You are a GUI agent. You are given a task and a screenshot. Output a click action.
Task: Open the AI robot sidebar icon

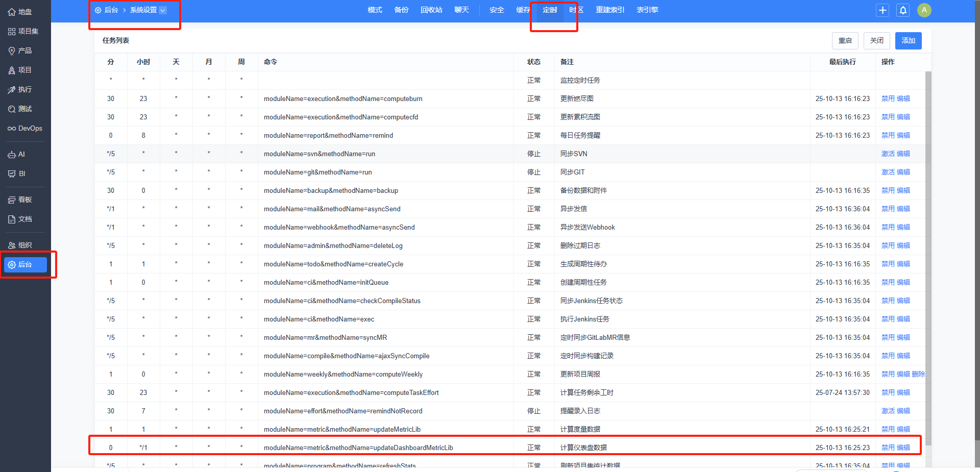click(12, 155)
